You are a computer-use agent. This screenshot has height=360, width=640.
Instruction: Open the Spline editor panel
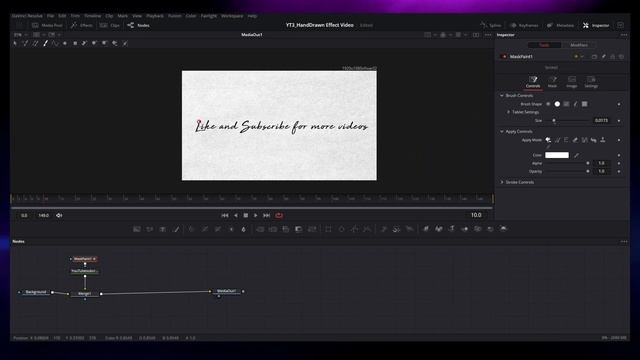(x=491, y=25)
